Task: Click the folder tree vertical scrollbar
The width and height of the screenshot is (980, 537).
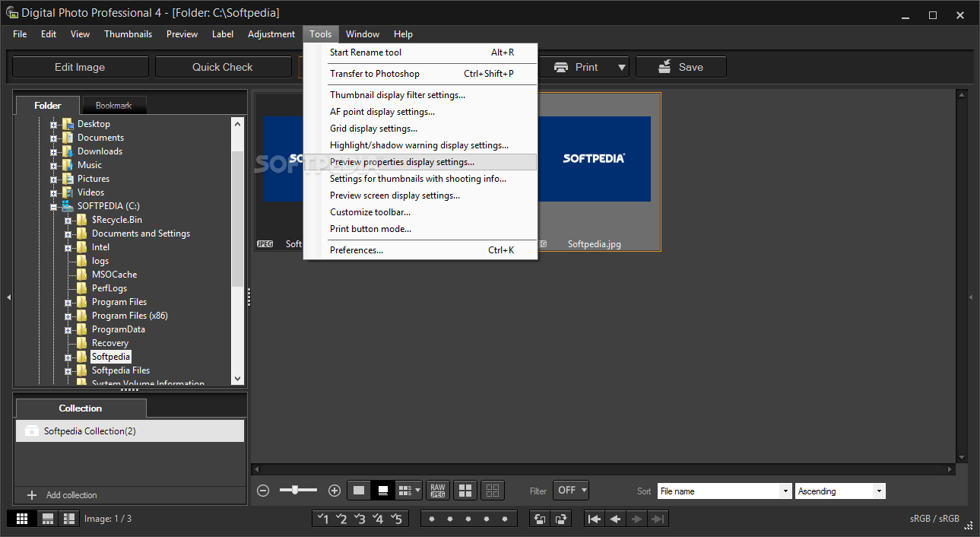Action: point(238,251)
